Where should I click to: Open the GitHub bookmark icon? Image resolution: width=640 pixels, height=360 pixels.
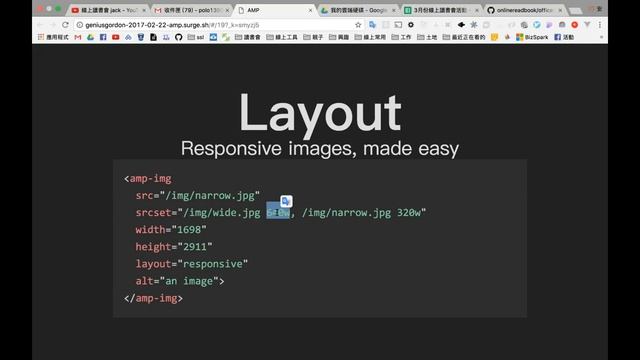coord(178,37)
